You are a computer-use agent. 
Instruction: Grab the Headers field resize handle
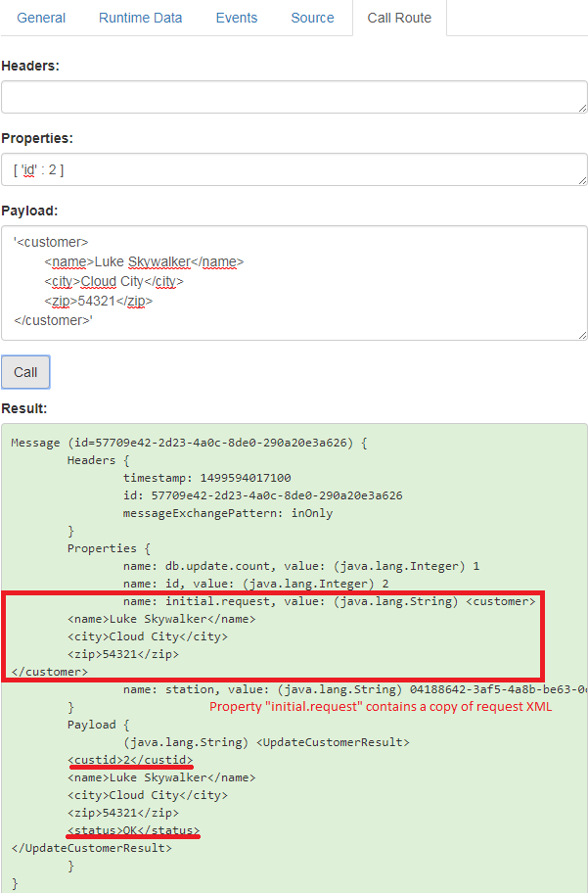pos(582,108)
